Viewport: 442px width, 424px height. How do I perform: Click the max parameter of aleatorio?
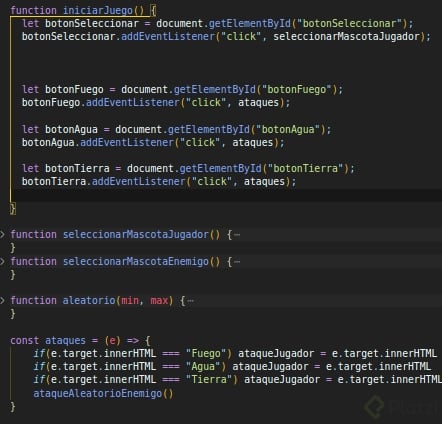(159, 300)
